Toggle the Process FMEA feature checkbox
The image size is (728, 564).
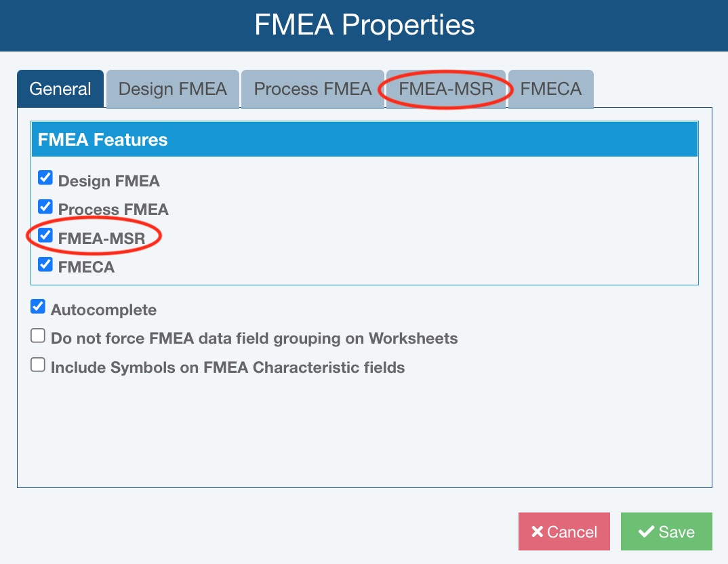tap(45, 207)
